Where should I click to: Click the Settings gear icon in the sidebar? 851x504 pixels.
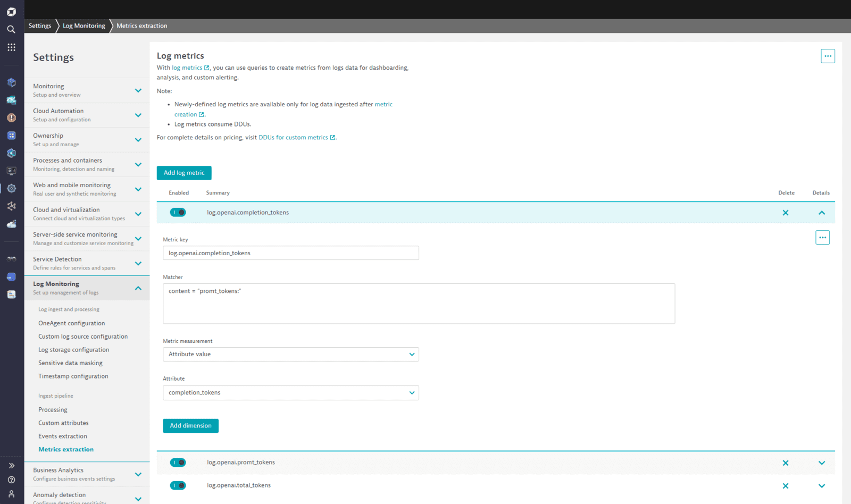[11, 188]
